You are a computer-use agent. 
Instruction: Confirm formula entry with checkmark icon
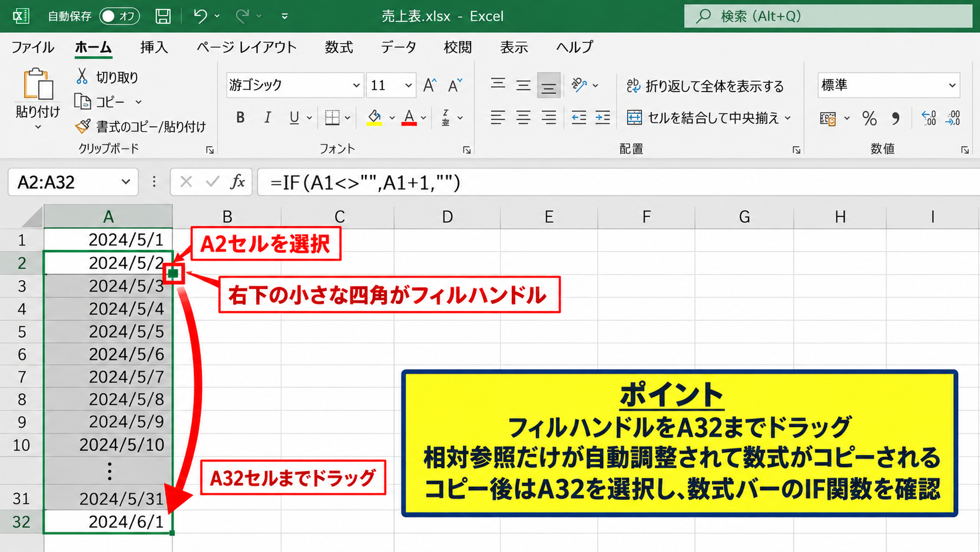coord(212,182)
